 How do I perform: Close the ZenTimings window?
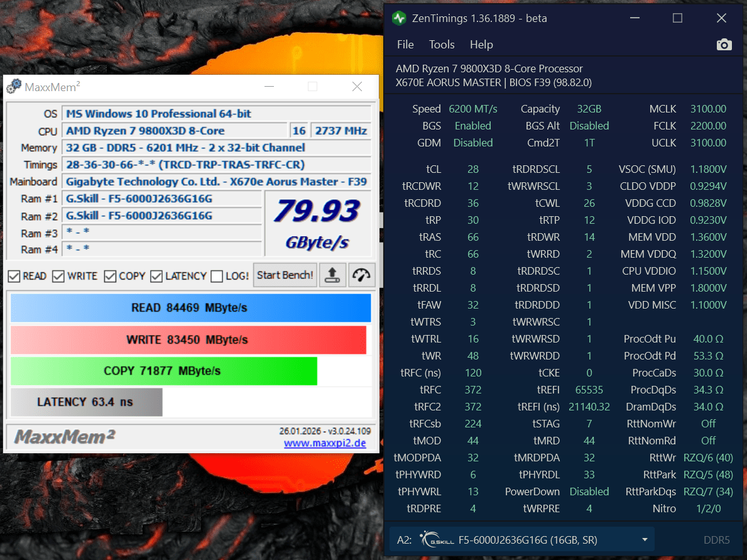point(721,18)
